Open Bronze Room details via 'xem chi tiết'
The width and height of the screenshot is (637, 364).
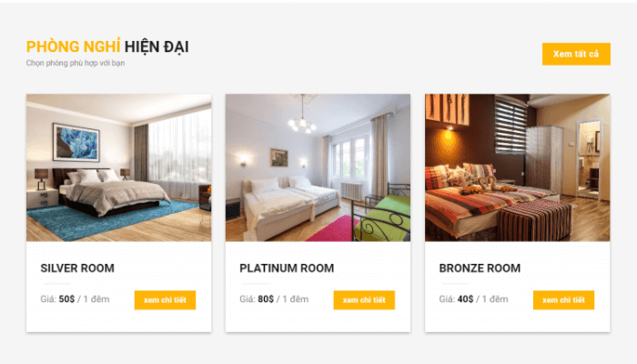[x=563, y=300]
